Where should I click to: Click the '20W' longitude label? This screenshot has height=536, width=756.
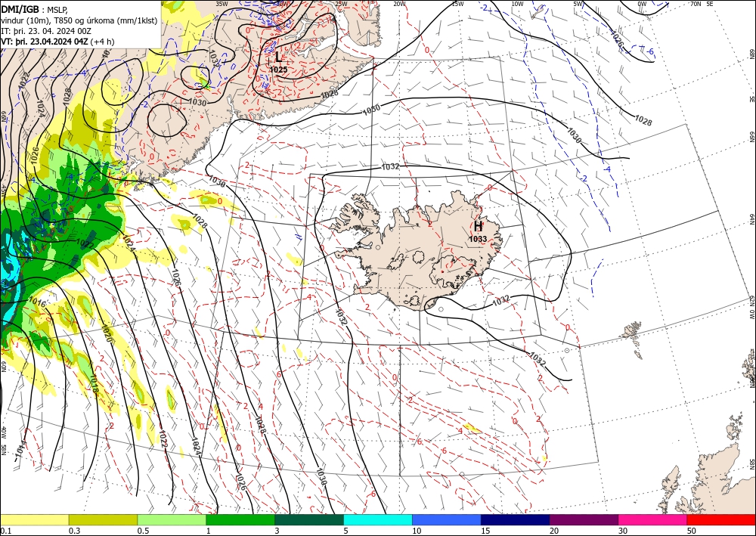399,3
